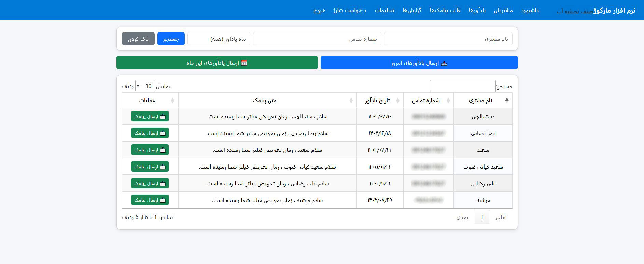644x264 pixels.
Task: Open ماه یادآور (همه) month filter
Action: [x=219, y=39]
